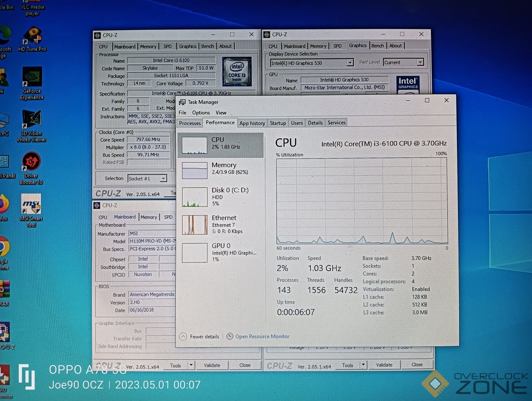Click the Intel Core i3 6100 Name field
The width and height of the screenshot is (532, 401).
(x=171, y=60)
